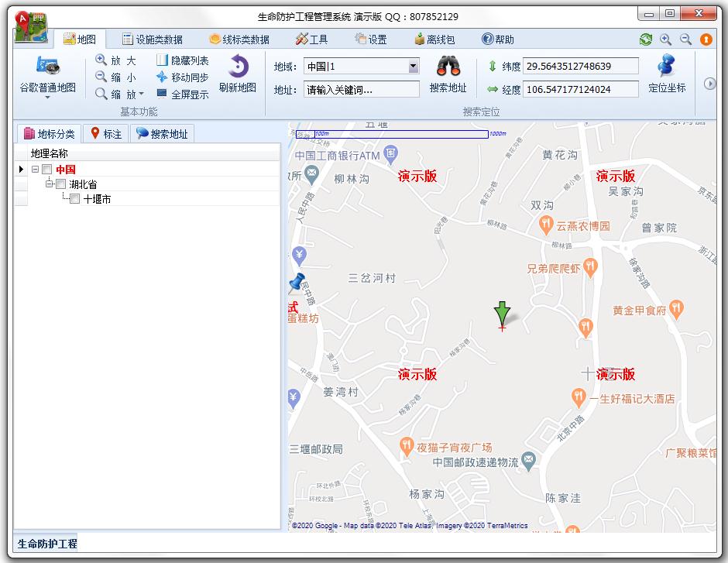
Task: Click the zoom-in magnifier in title ribbon corner
Action: (666, 39)
